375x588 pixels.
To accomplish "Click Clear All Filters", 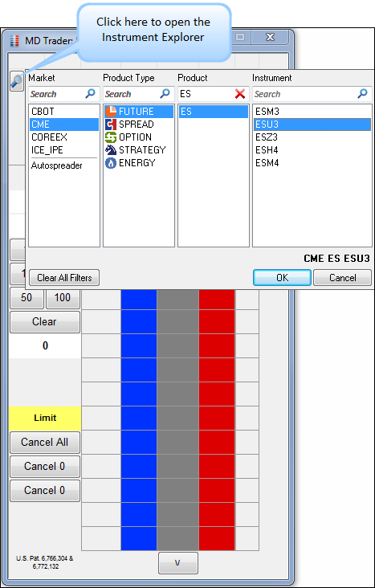I will point(64,278).
